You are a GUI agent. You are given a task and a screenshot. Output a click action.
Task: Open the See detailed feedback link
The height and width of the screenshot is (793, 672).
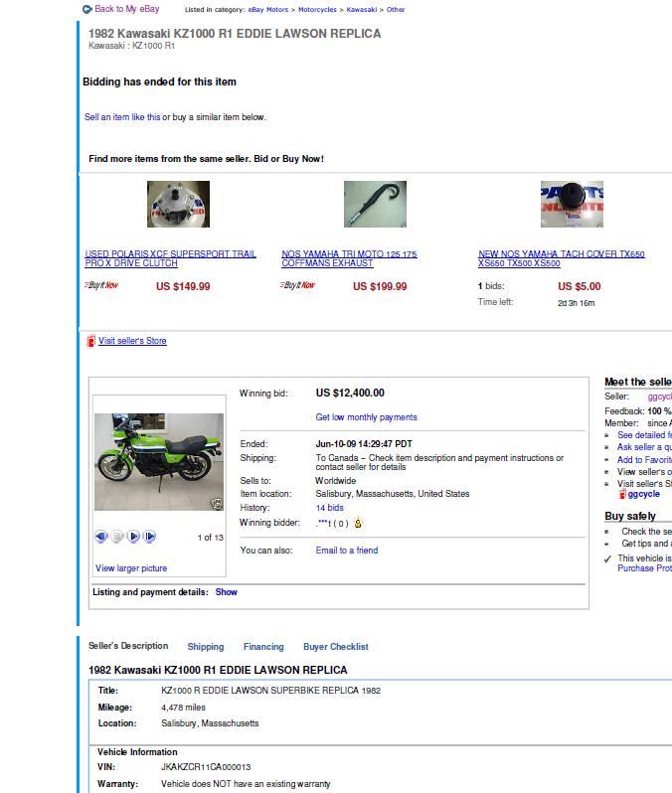coord(645,435)
